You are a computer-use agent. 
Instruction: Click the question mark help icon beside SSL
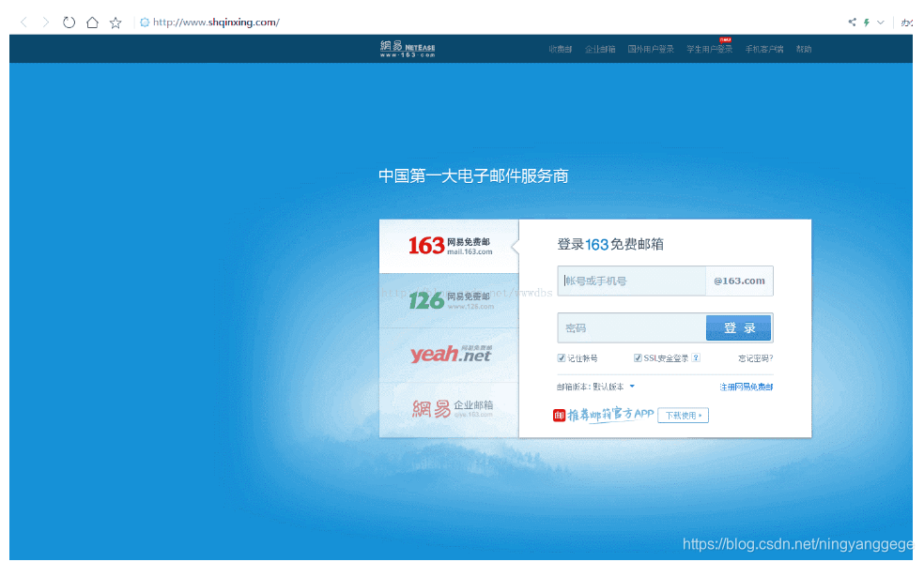click(x=696, y=357)
